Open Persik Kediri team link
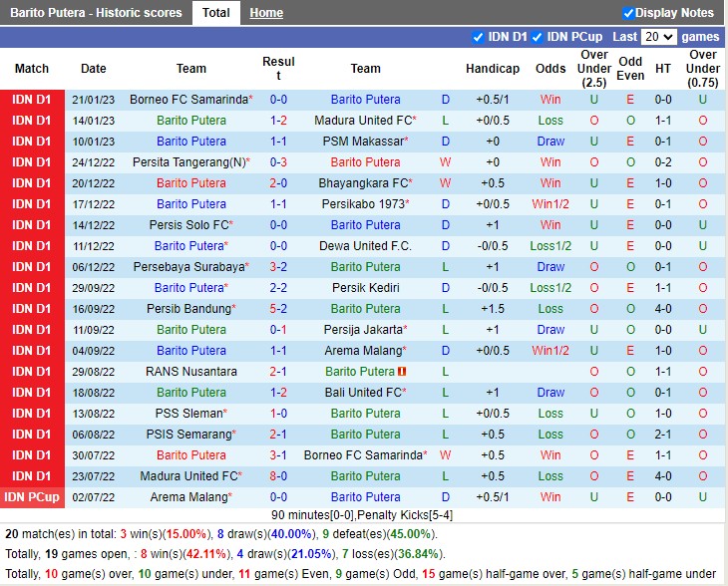The width and height of the screenshot is (728, 586). [x=365, y=288]
